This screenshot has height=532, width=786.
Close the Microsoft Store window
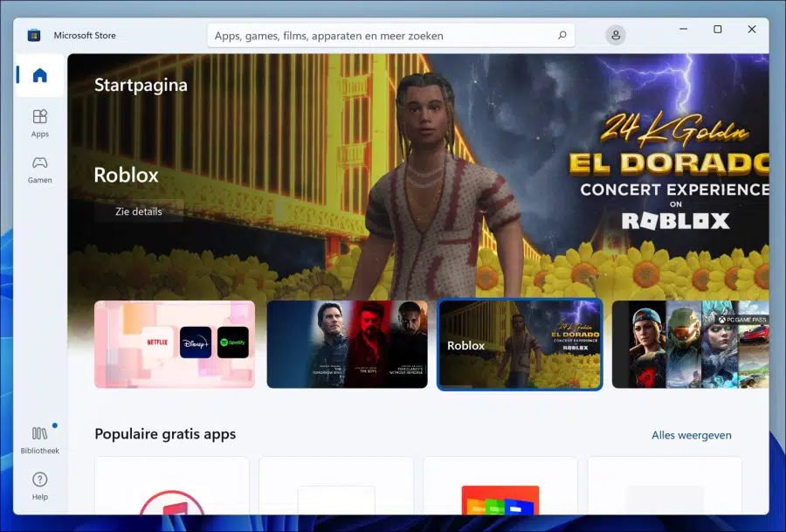point(751,29)
